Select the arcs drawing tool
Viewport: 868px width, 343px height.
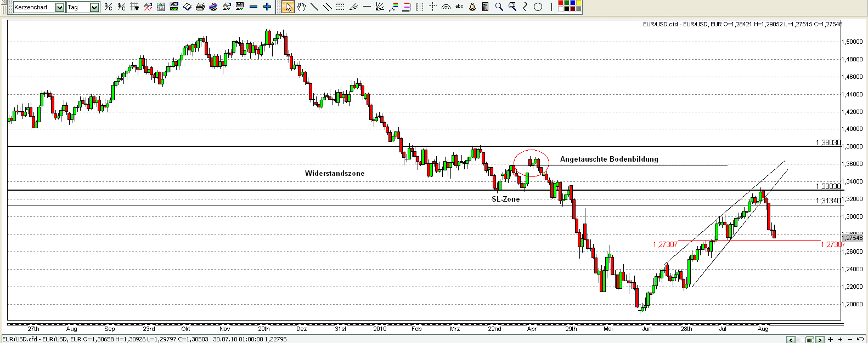[x=446, y=7]
